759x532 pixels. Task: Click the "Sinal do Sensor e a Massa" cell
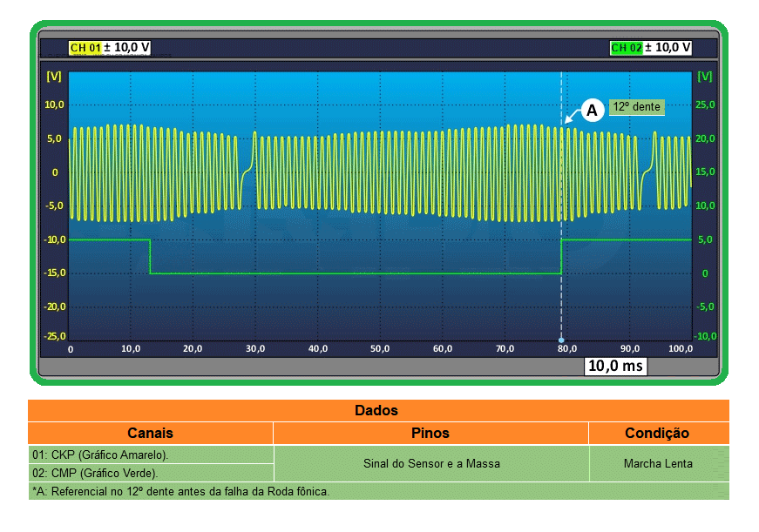click(x=431, y=463)
